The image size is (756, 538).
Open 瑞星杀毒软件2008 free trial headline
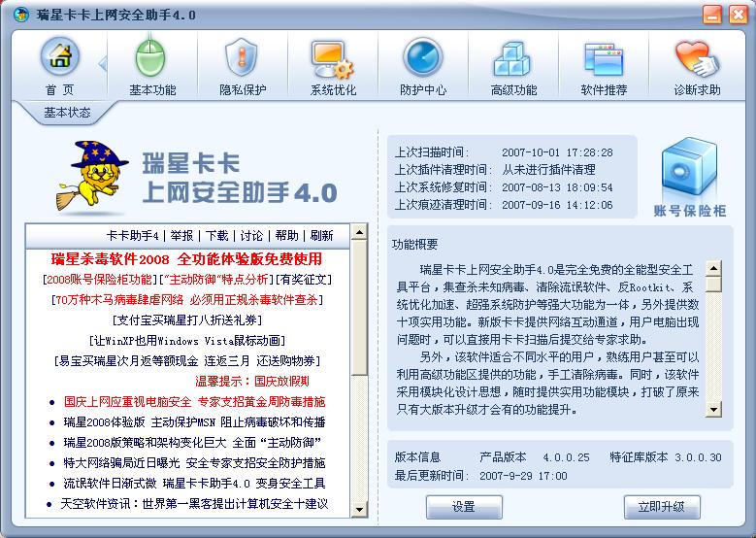(x=186, y=259)
